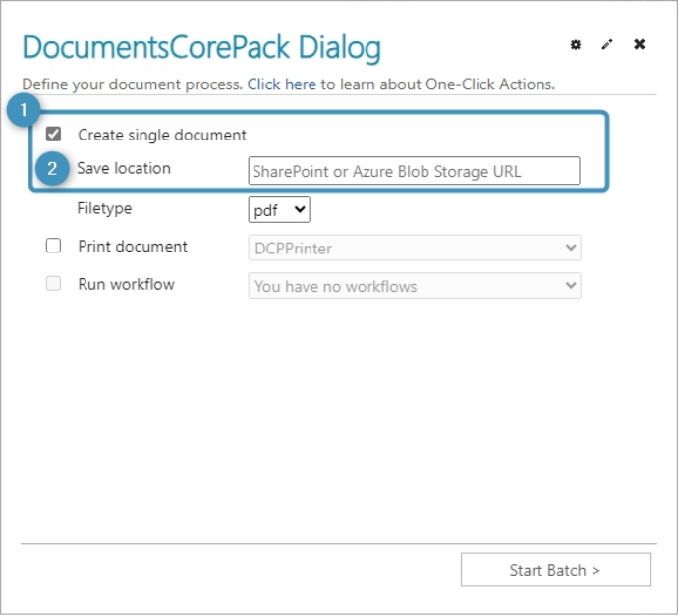Click the 'Save location' label
Image resolution: width=678 pixels, height=616 pixels.
point(124,169)
